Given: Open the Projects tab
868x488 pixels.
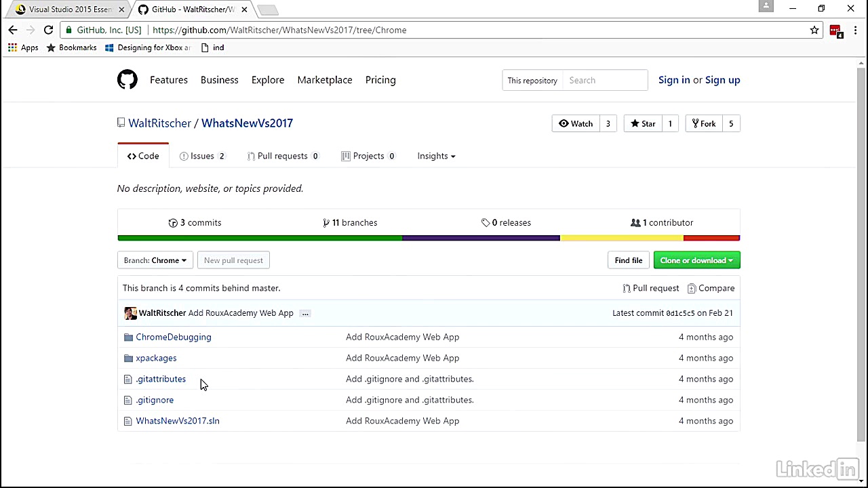Looking at the screenshot, I should coord(368,156).
